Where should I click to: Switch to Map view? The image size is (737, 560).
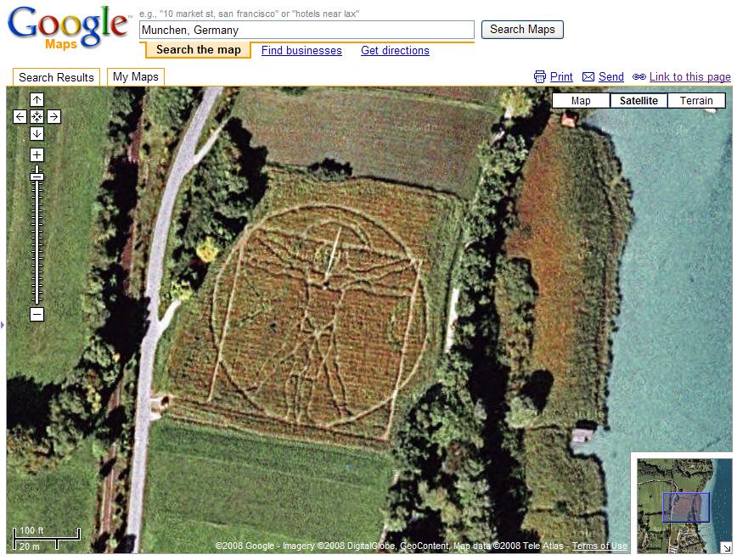581,100
